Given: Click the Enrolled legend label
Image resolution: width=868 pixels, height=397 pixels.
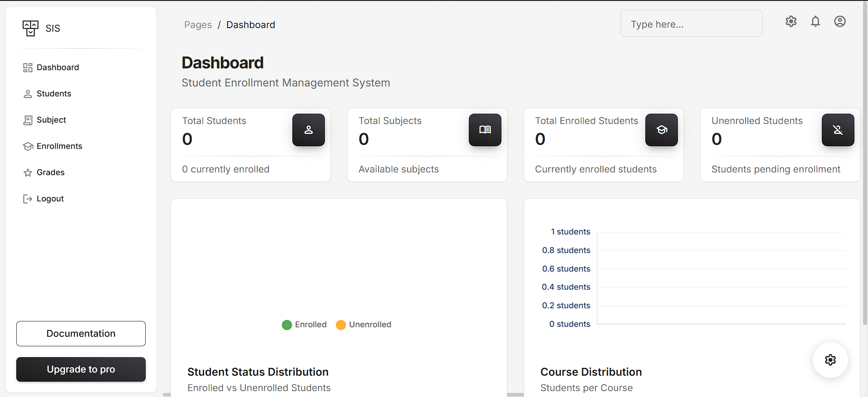Looking at the screenshot, I should pyautogui.click(x=311, y=325).
